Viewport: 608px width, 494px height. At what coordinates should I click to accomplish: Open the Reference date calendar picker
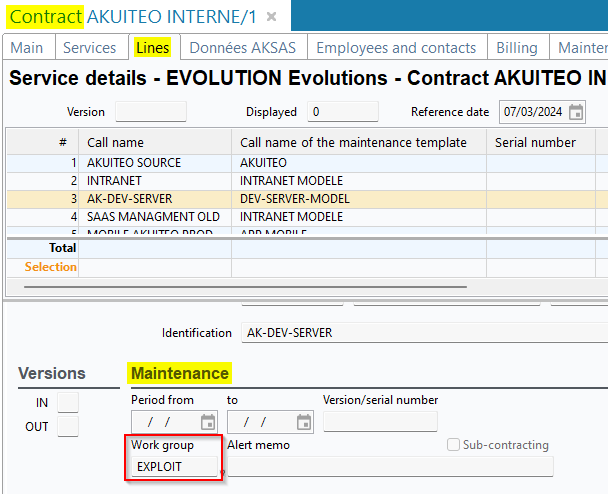click(576, 112)
